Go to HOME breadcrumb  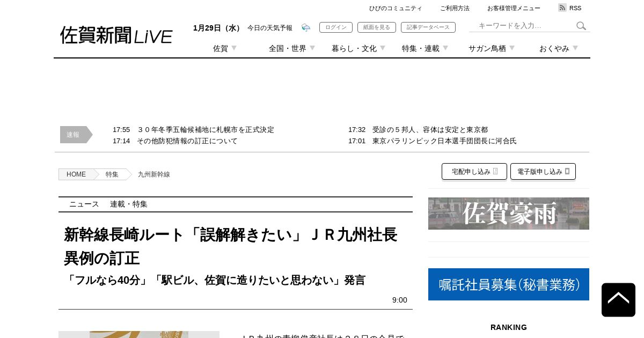(x=76, y=174)
